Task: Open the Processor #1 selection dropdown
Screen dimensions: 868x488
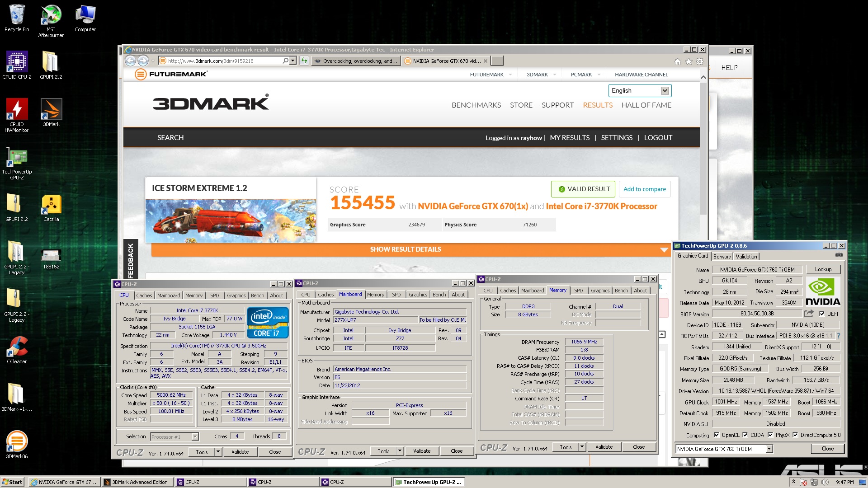Action: point(175,436)
